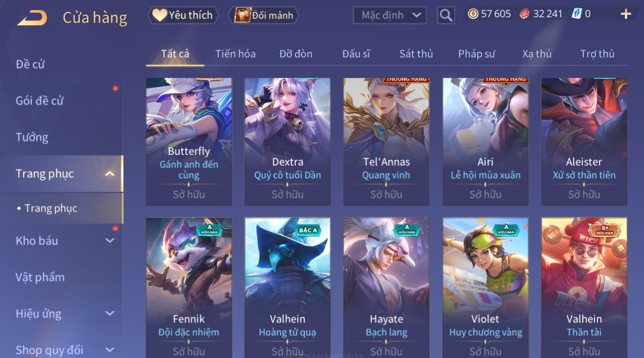644x358 pixels.
Task: Open the Mặc định sort dropdown
Action: 390,15
